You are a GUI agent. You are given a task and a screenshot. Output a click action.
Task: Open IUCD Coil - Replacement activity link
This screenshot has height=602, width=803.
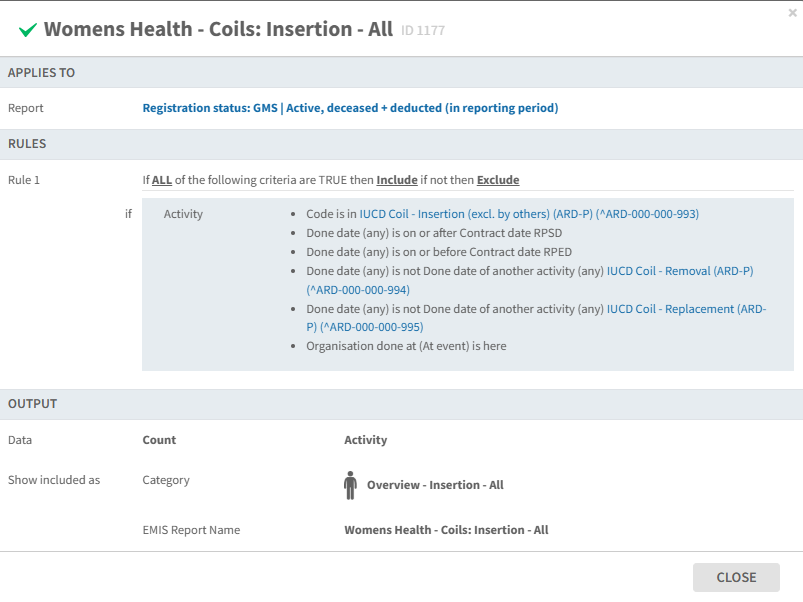coord(686,309)
